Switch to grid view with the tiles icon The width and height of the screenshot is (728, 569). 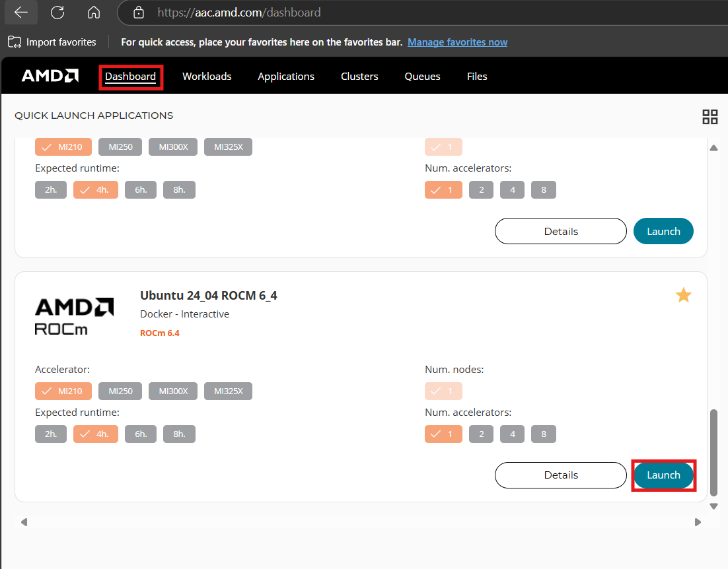[710, 116]
